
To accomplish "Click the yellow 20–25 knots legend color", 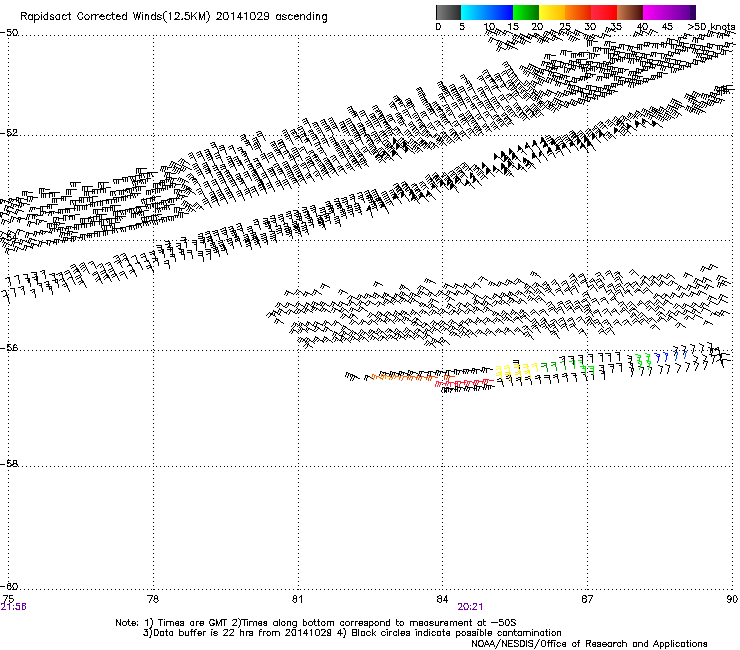I will tap(552, 12).
